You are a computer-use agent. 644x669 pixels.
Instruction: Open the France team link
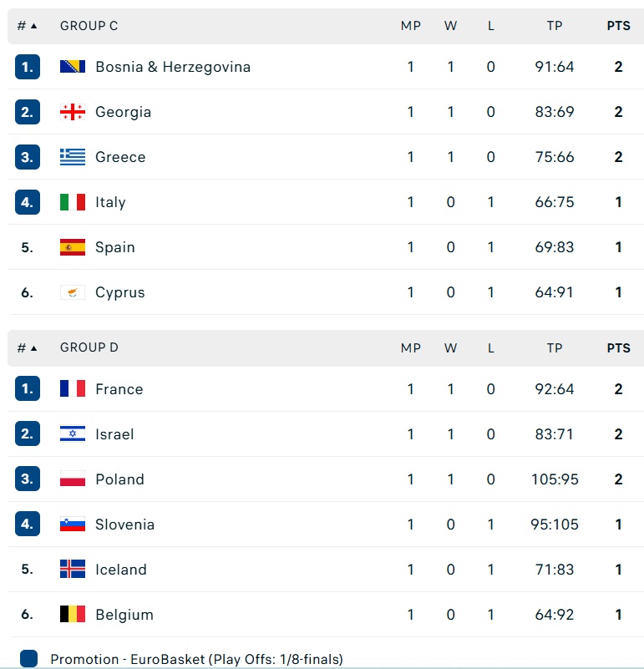[x=119, y=389]
